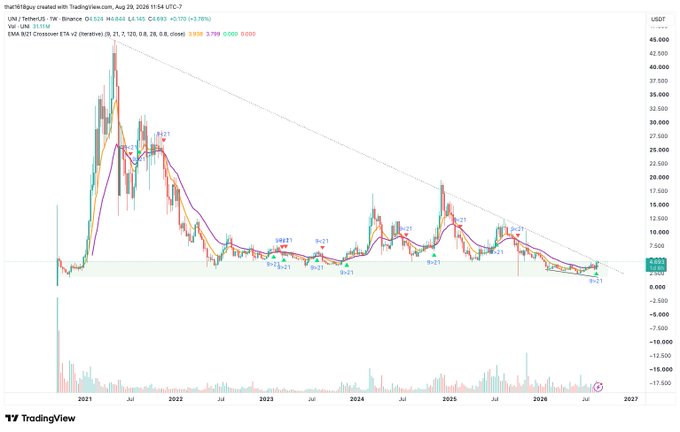Click the low value L4.145 in the legend
The image size is (680, 432).
(137, 19)
